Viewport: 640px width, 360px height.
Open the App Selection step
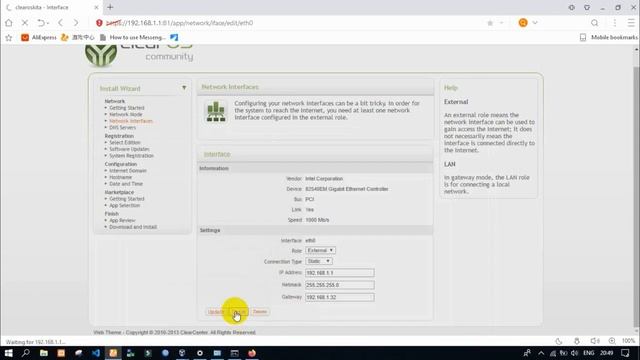pos(124,206)
